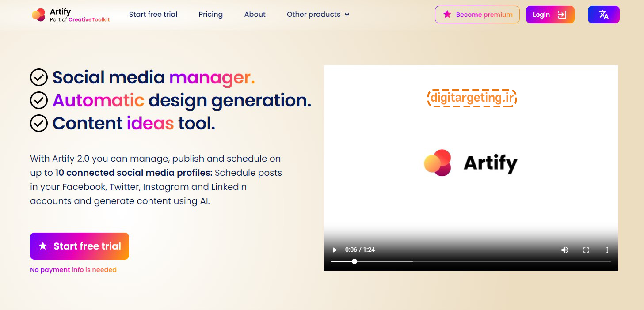Go to Start free trial in navigation
The image size is (644, 310).
tap(153, 15)
